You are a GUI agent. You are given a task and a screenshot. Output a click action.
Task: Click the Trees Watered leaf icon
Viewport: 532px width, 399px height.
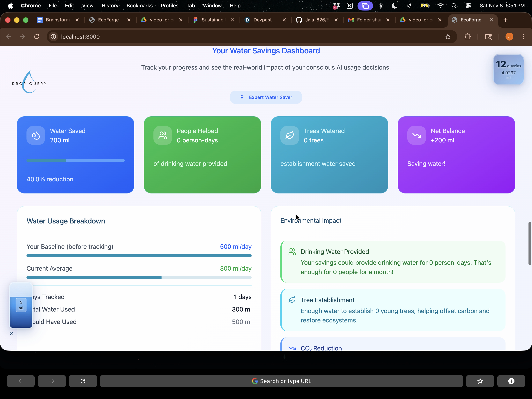pyautogui.click(x=290, y=135)
